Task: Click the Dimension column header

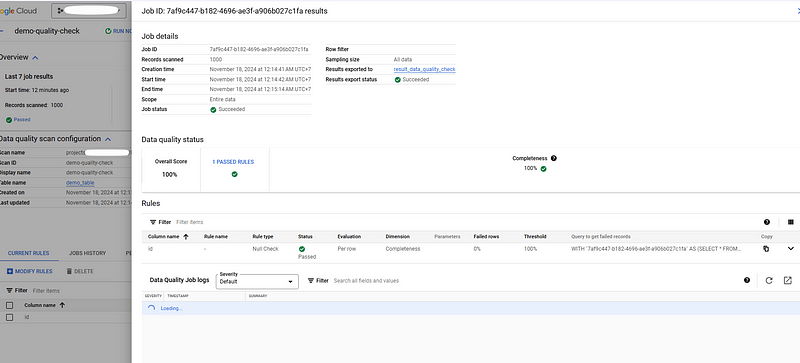Action: coord(397,236)
